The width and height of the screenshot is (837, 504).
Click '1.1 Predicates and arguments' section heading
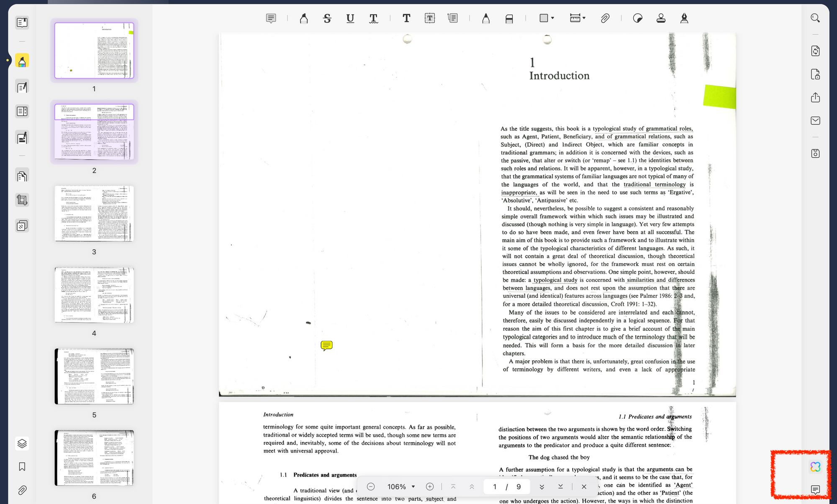(x=318, y=475)
